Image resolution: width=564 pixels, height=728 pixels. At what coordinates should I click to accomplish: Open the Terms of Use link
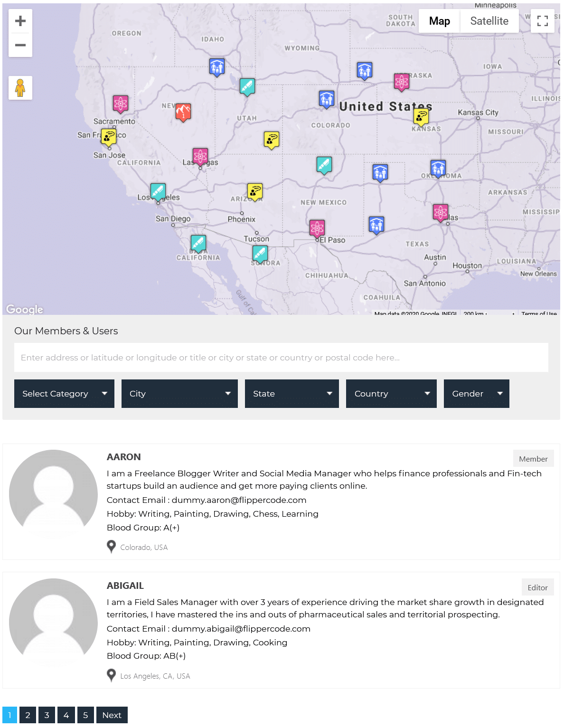click(x=539, y=314)
